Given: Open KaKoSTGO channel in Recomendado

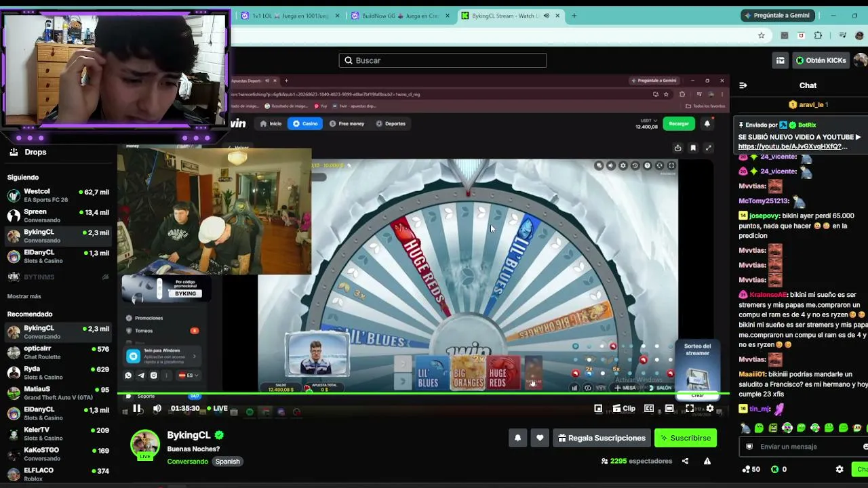Looking at the screenshot, I should click(x=58, y=454).
